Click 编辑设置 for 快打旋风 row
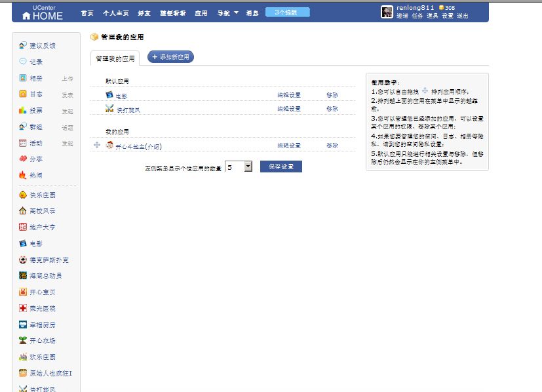This screenshot has height=392, width=542. coord(289,109)
